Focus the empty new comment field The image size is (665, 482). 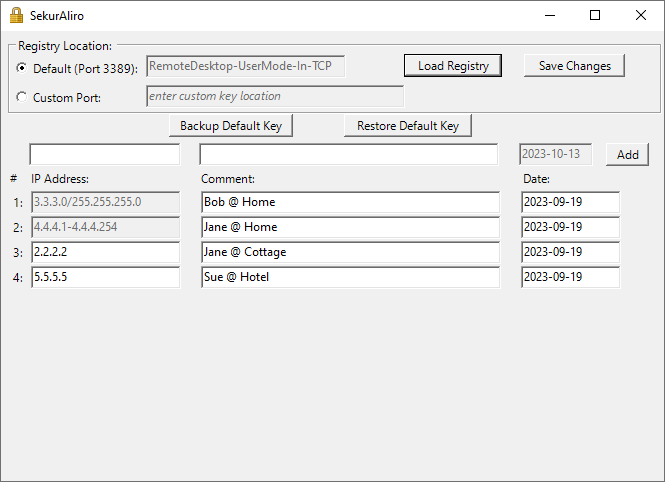(x=348, y=154)
